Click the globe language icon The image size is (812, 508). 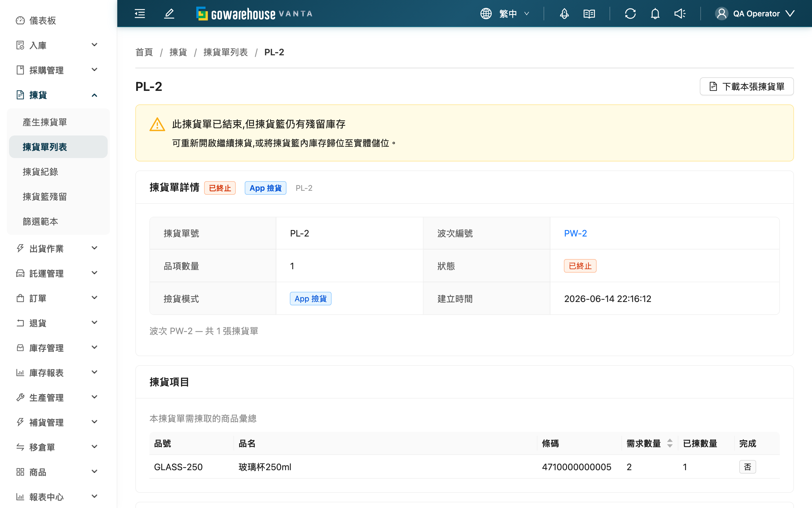coord(486,14)
